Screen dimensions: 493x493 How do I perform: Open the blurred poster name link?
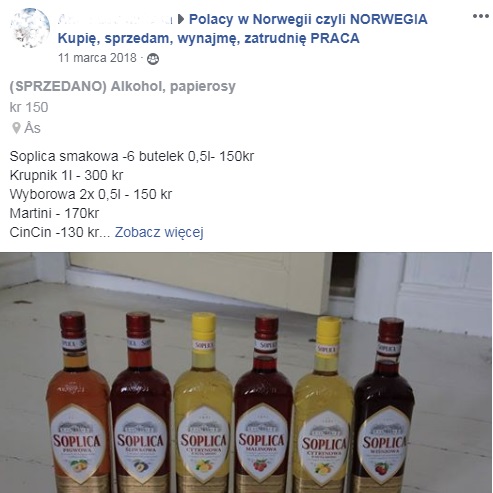[x=115, y=20]
